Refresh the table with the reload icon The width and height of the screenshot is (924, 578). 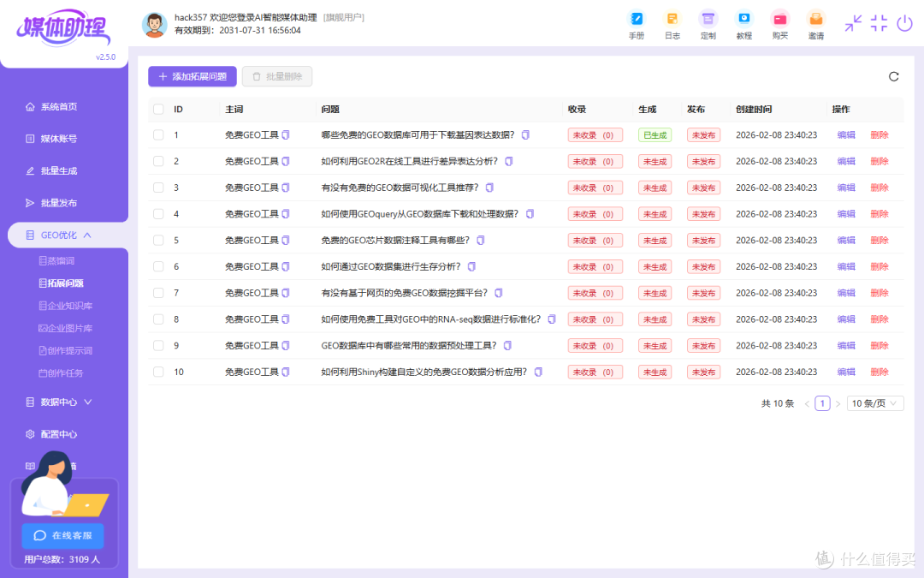[893, 77]
